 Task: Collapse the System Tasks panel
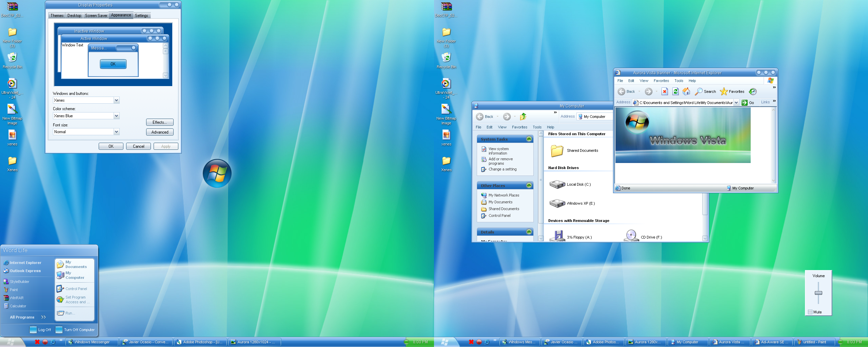pyautogui.click(x=529, y=139)
